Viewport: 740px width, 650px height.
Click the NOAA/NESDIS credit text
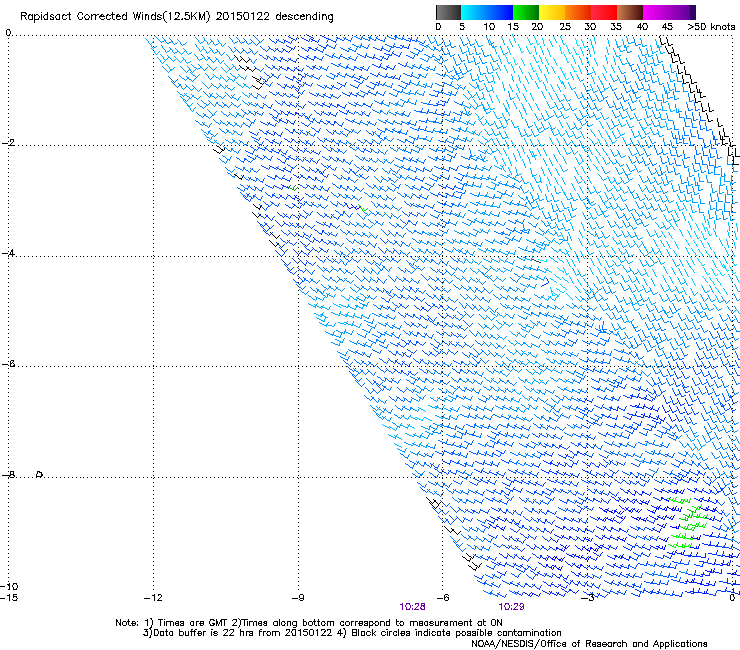[x=589, y=644]
